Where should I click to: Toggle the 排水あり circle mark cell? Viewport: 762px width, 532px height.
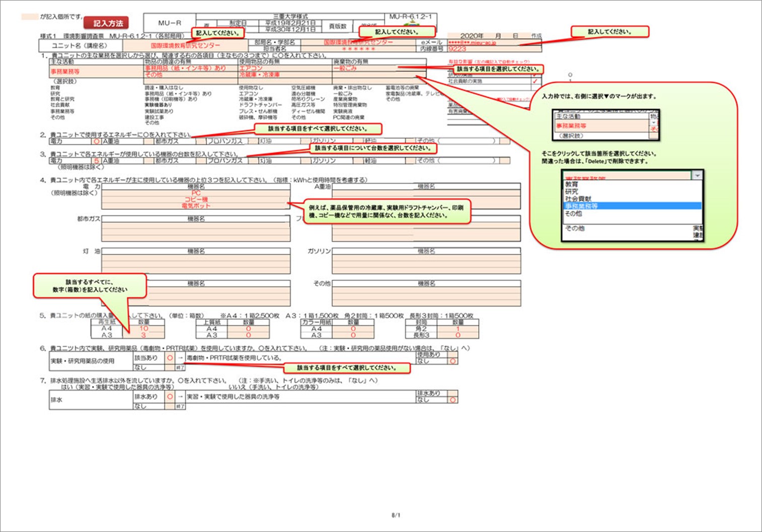[x=170, y=397]
